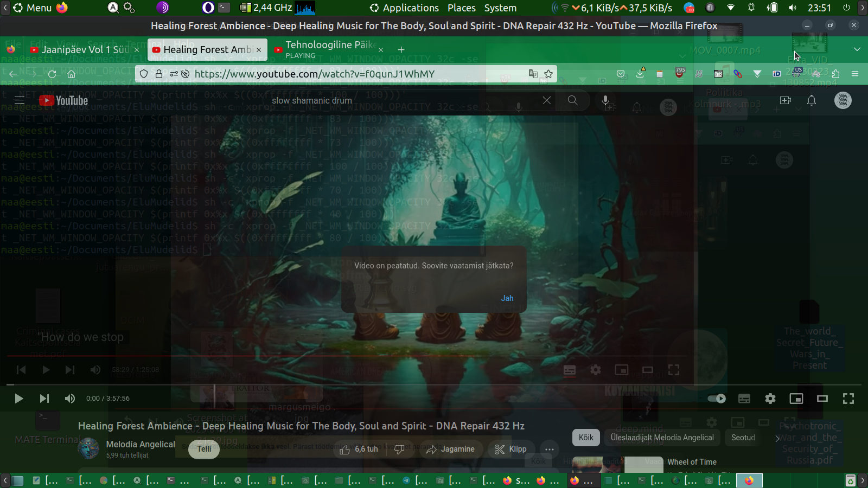This screenshot has height=488, width=868.
Task: Open the Firefox downloads panel
Action: [x=640, y=74]
